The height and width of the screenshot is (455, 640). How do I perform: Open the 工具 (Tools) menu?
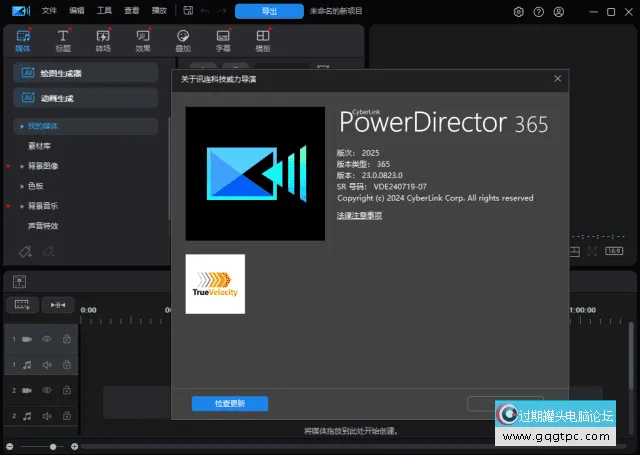click(104, 12)
